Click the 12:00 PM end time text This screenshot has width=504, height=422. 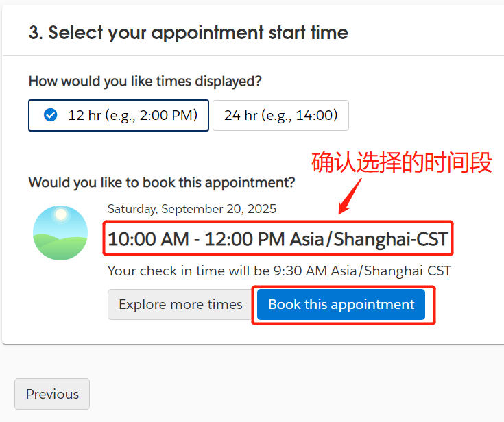(245, 239)
